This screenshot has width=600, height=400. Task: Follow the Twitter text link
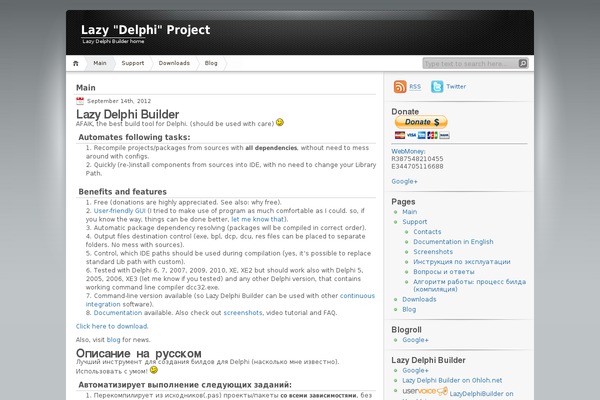tap(456, 87)
